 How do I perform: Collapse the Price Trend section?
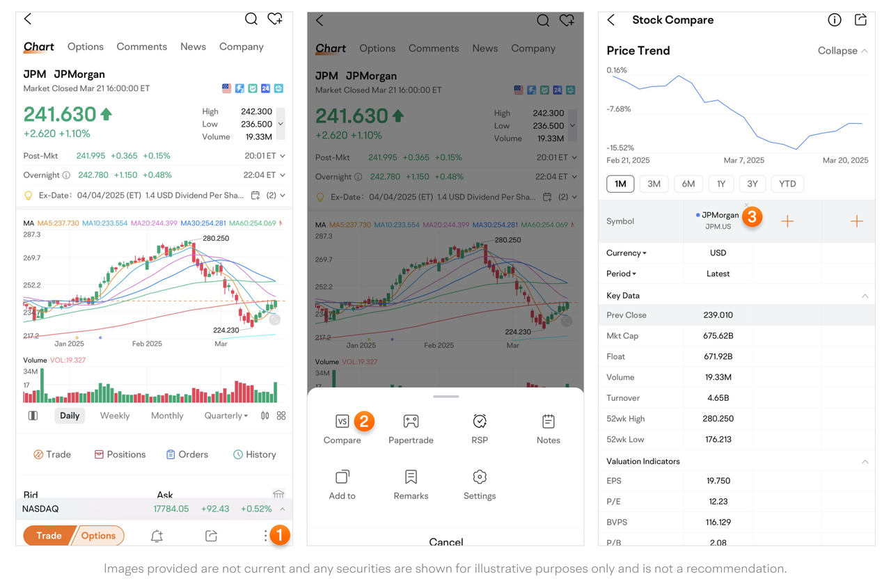pyautogui.click(x=843, y=51)
